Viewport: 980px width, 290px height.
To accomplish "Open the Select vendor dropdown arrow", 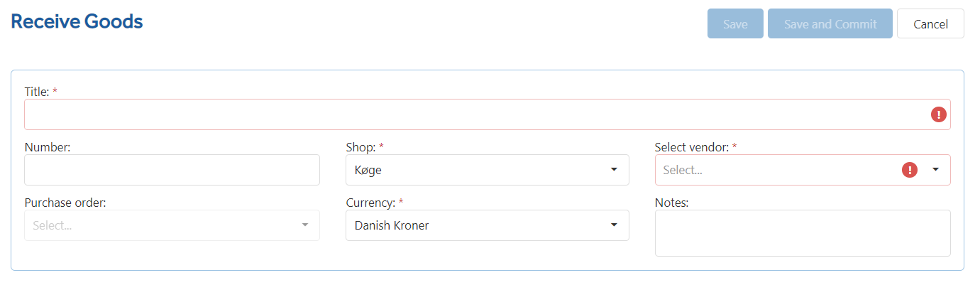I will 935,170.
